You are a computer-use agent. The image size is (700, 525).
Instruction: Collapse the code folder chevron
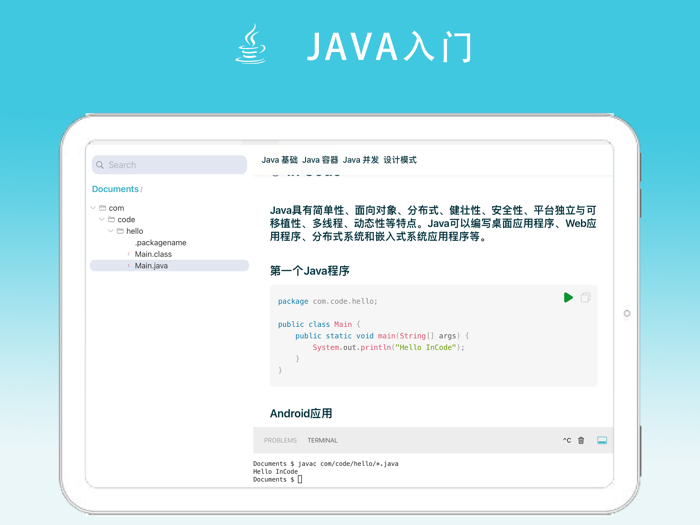pyautogui.click(x=102, y=219)
